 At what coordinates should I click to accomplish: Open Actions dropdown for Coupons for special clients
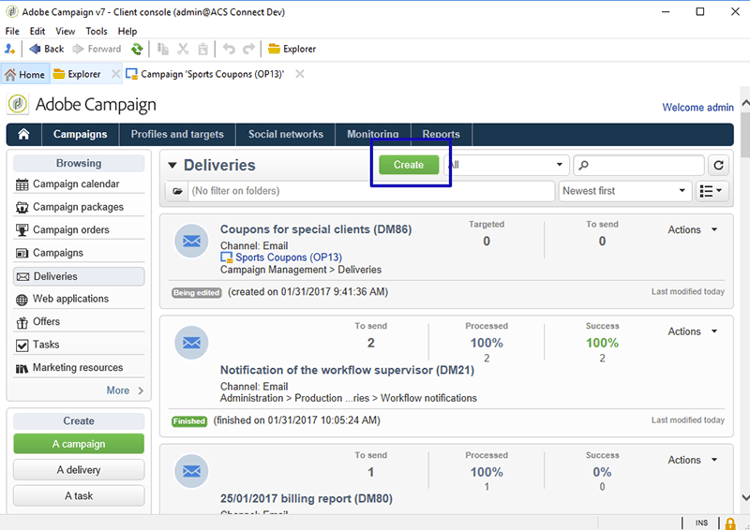(x=692, y=230)
